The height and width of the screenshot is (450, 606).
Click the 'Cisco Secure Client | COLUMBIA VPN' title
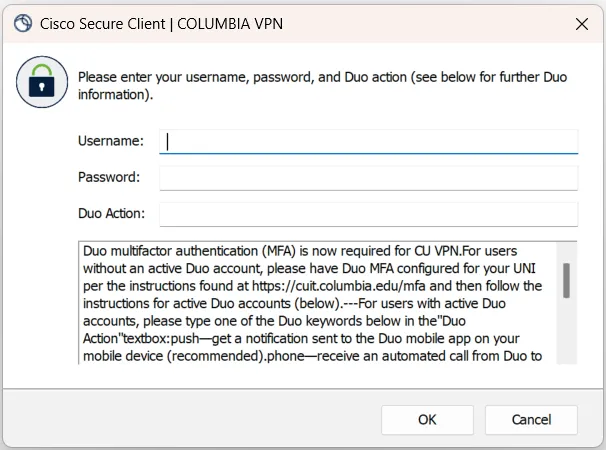[x=162, y=24]
